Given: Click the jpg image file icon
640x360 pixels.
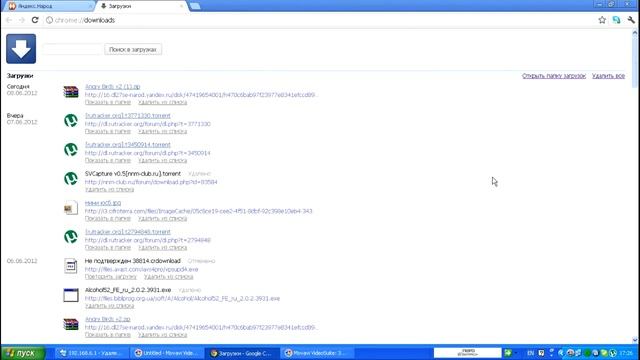Looking at the screenshot, I should [71, 208].
